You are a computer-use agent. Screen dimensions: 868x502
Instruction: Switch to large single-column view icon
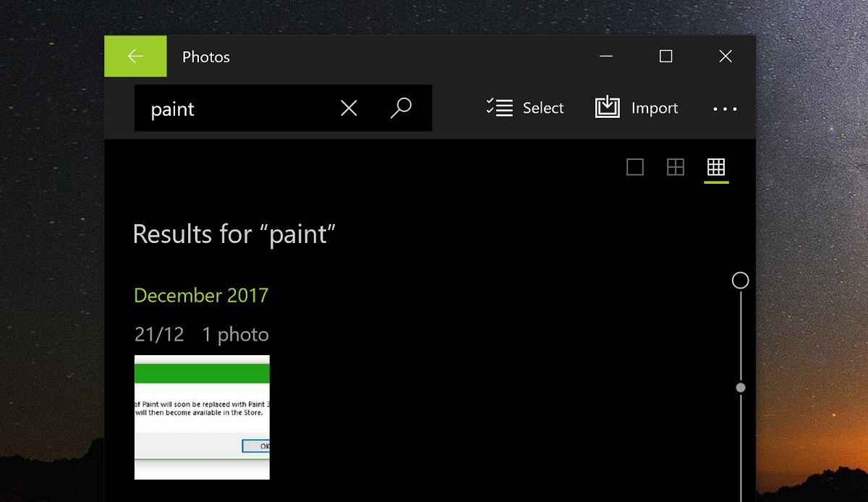pos(634,167)
